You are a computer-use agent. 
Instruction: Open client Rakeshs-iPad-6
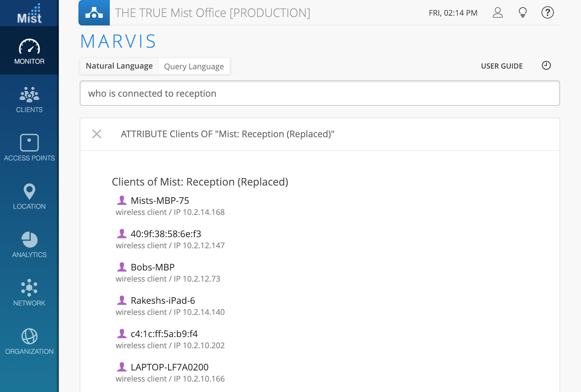tap(163, 301)
